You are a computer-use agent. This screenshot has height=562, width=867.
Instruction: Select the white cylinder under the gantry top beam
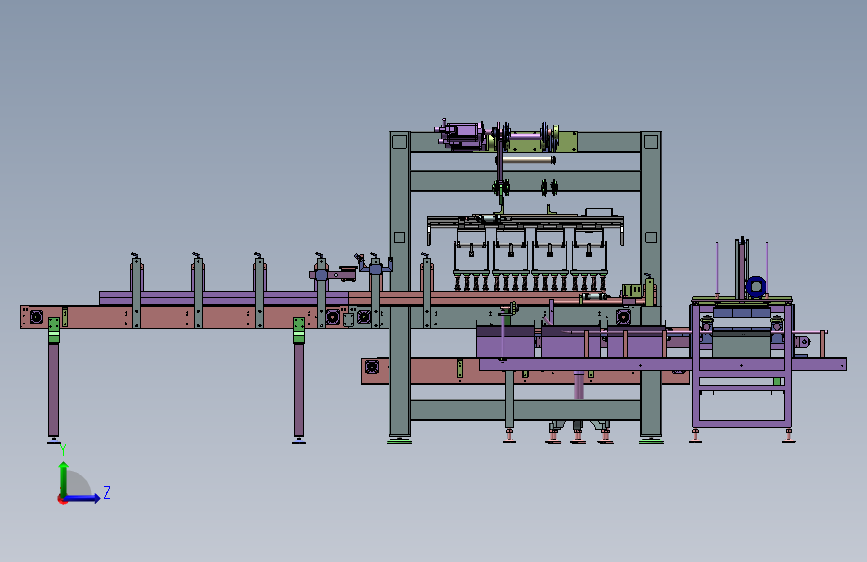coord(528,160)
